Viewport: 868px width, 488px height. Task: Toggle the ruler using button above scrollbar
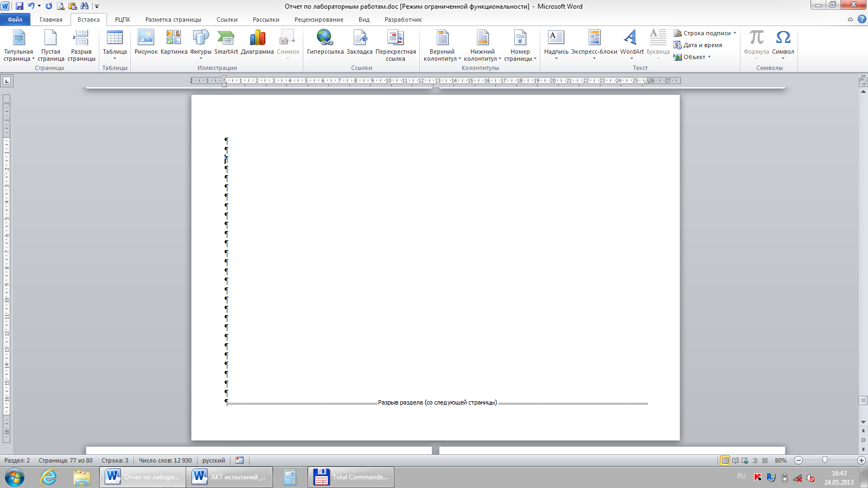[x=863, y=82]
